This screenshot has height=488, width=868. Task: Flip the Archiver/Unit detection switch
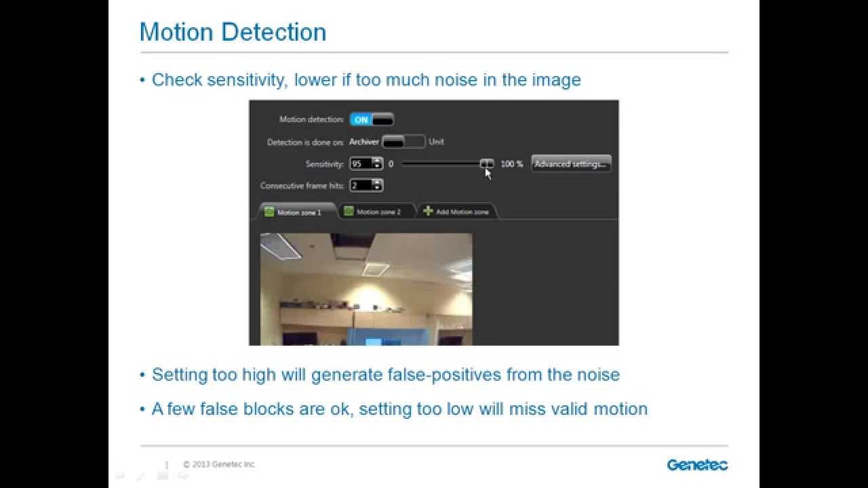point(403,142)
